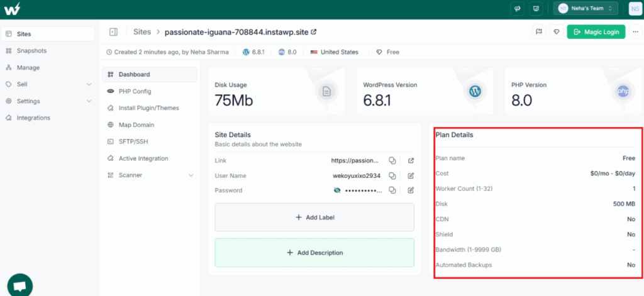This screenshot has height=296, width=644.
Task: Open the Active Integration tab
Action: tap(150, 158)
